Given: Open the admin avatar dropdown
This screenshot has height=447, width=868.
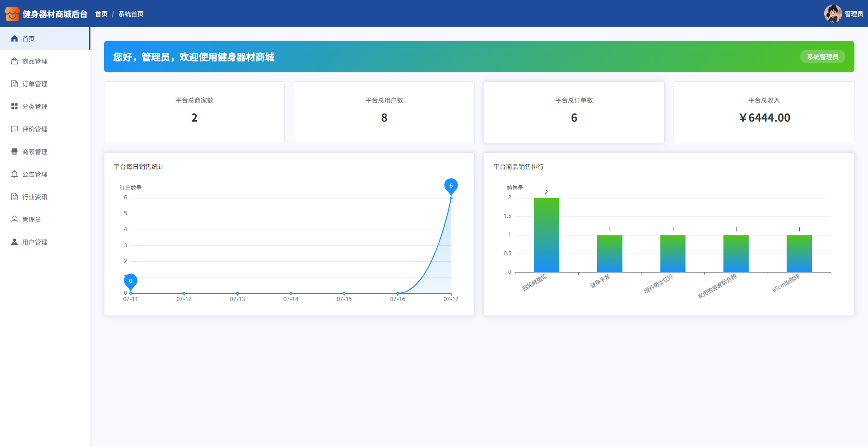Looking at the screenshot, I should (x=833, y=14).
